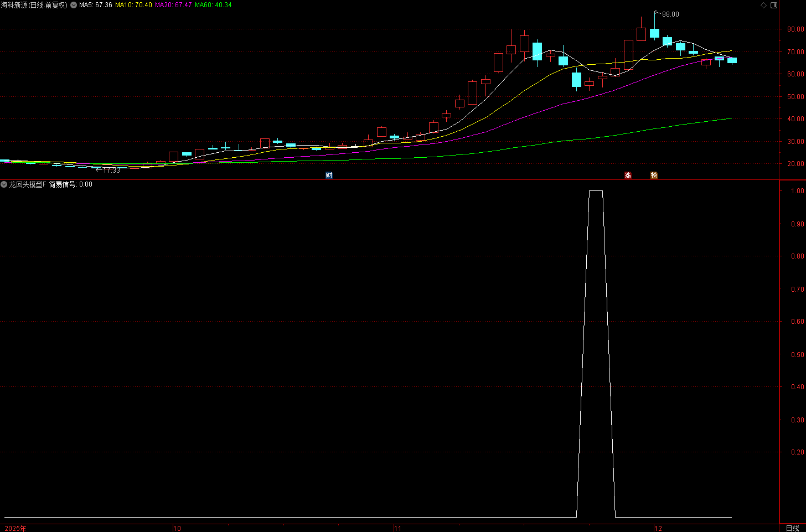Click the last cyan candlestick on the chart
This screenshot has height=532, width=806.
(732, 60)
